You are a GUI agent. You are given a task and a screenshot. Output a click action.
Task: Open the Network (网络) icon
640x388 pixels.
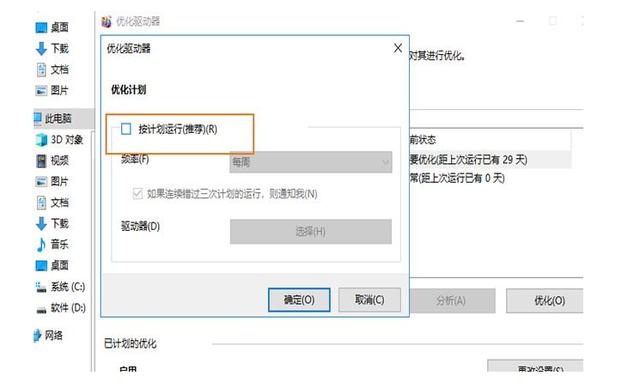pos(37,335)
